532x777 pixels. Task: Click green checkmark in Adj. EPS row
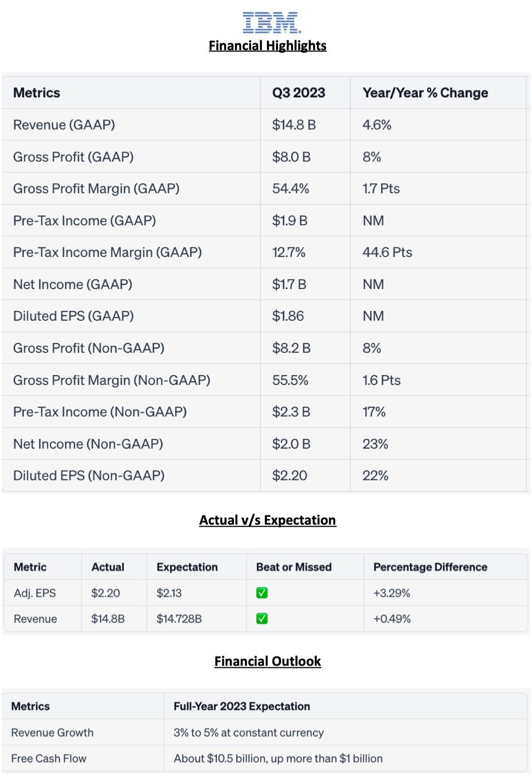coord(262,593)
